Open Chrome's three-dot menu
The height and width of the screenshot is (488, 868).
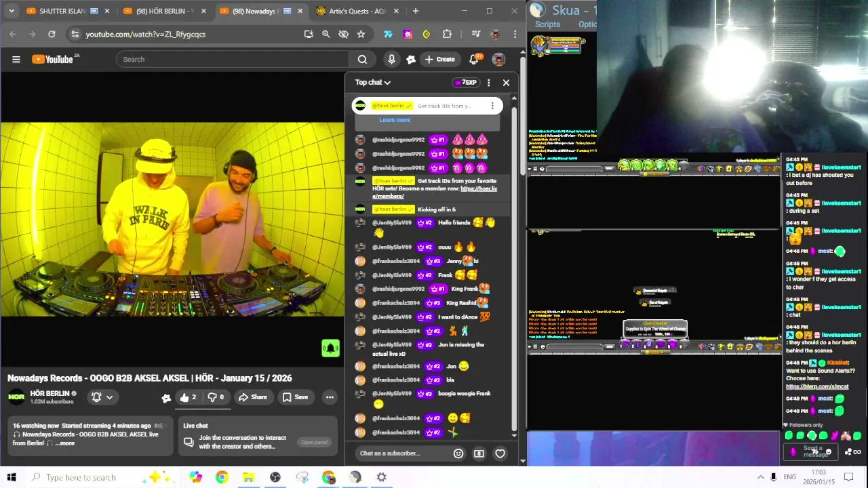pos(515,34)
